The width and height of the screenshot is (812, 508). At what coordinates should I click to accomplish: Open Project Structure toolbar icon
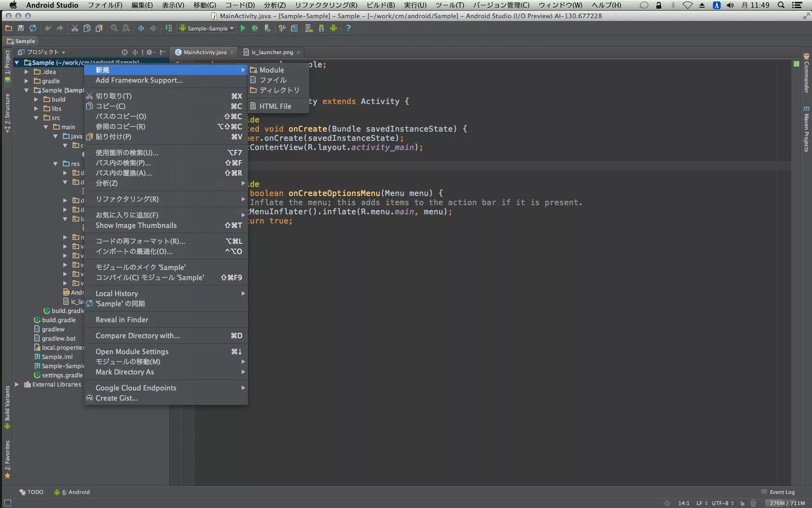(x=294, y=29)
